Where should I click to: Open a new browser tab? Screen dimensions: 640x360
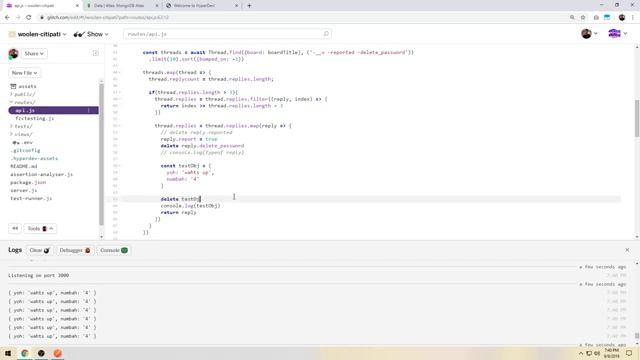(249, 6)
